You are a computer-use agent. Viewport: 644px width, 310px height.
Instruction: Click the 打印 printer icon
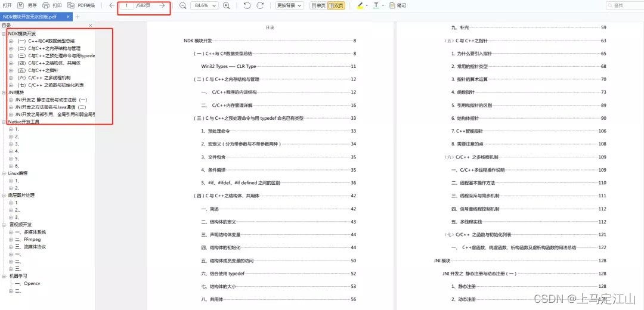46,5
